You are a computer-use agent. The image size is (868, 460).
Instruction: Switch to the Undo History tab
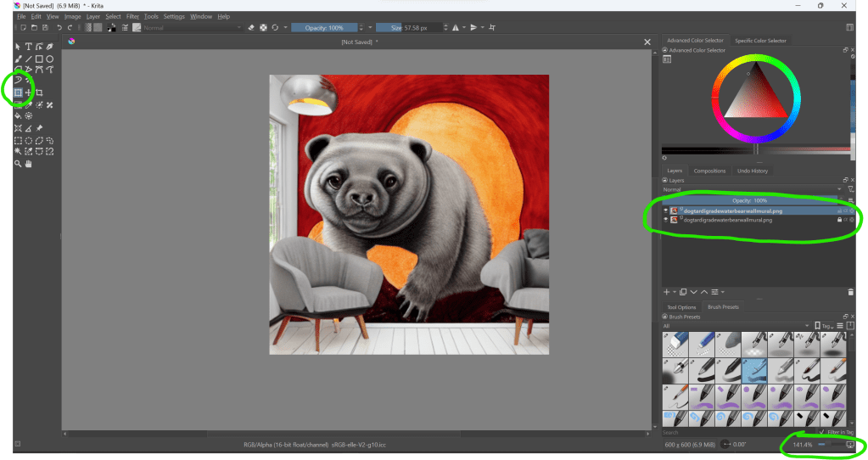[x=752, y=171]
